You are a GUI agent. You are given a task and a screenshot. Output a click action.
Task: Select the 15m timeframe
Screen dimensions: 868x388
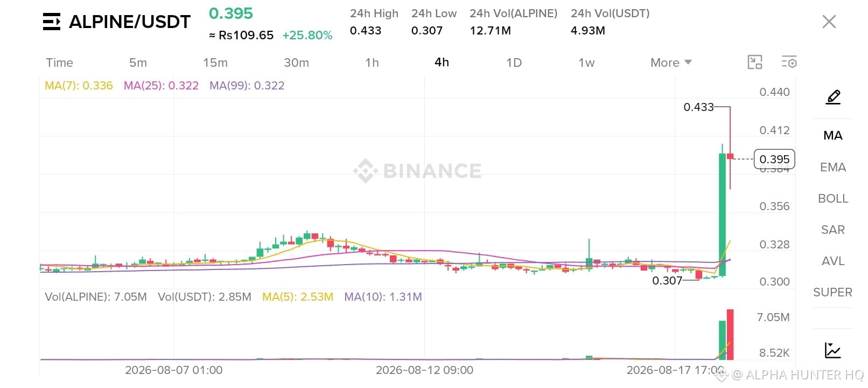215,63
